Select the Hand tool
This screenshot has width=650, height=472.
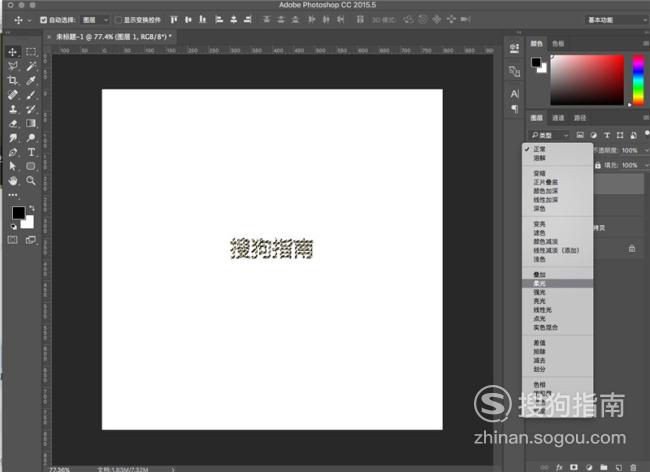click(x=12, y=181)
